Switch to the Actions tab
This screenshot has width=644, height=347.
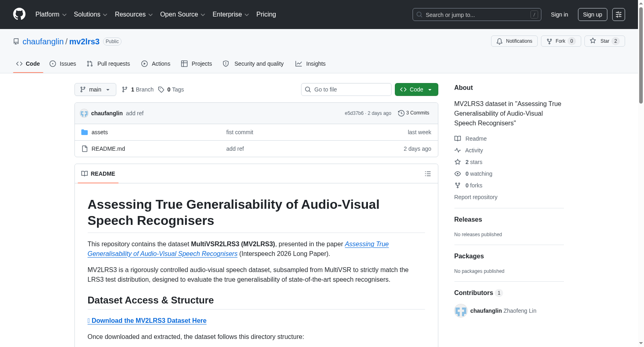156,64
